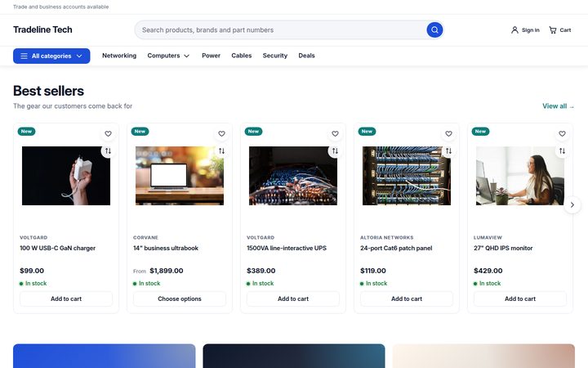The image size is (588, 368).
Task: Open the shopping cart icon
Action: point(553,30)
